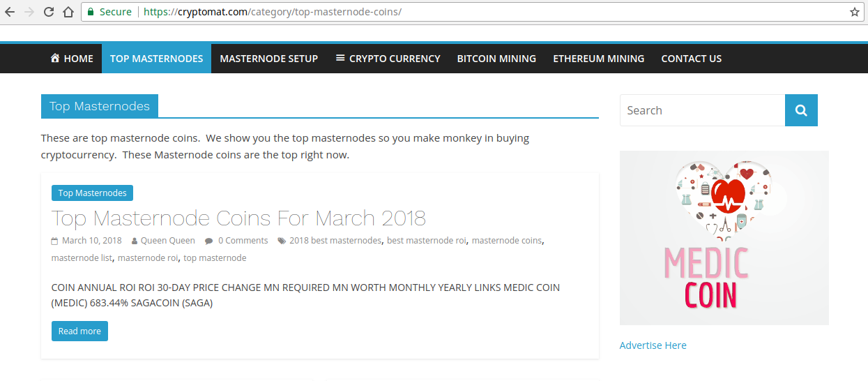This screenshot has height=381, width=868.
Task: Click the Top Masternodes section heading
Action: [x=100, y=106]
